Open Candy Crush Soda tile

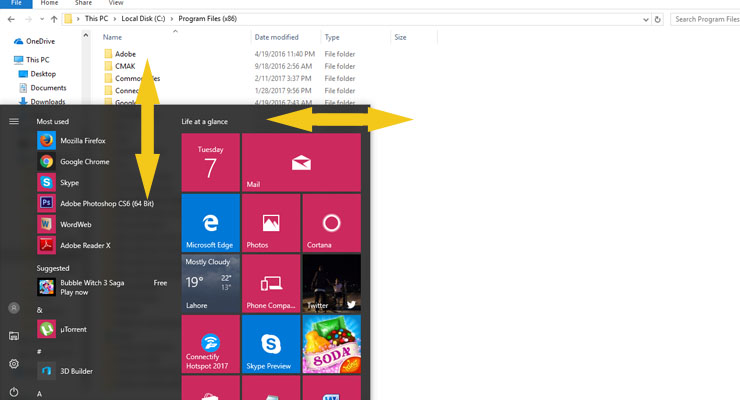tap(331, 344)
